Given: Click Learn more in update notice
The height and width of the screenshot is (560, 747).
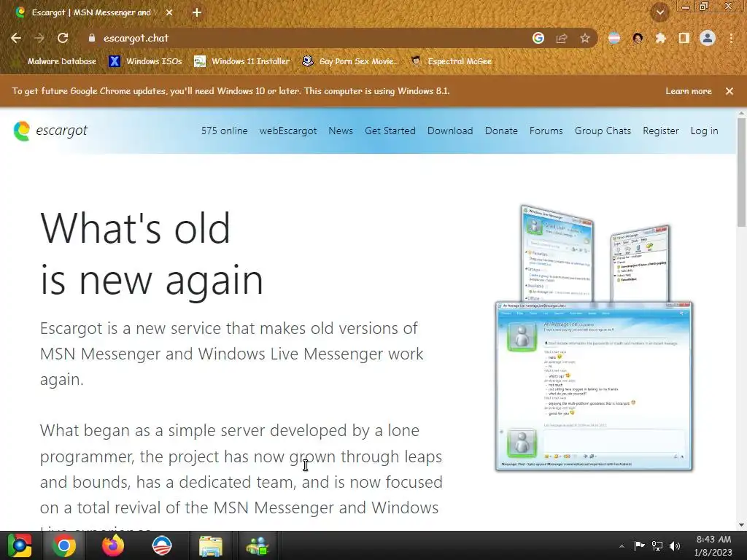Looking at the screenshot, I should coord(689,91).
